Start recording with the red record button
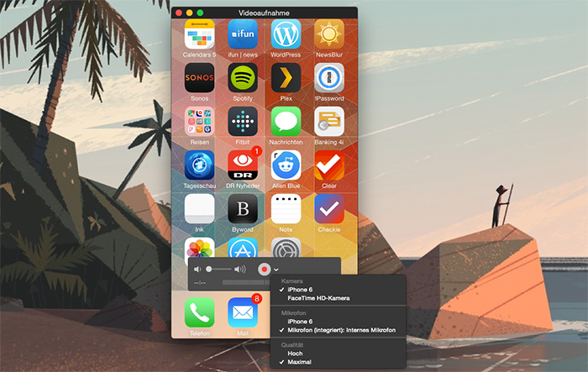Viewport: 588px width, 372px height. coord(265,270)
